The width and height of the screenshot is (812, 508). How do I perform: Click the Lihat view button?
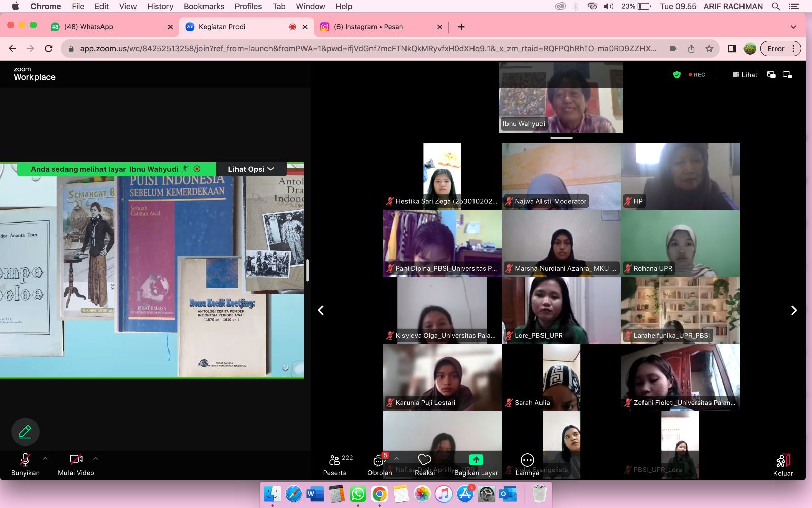click(x=745, y=75)
